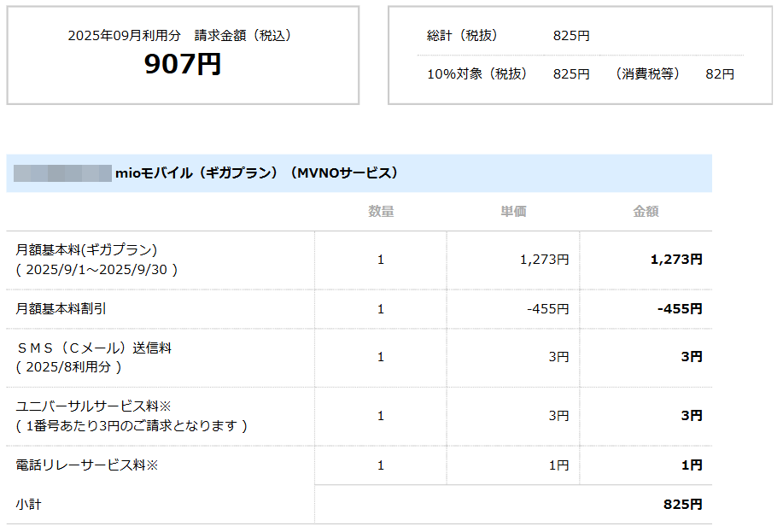The image size is (783, 532).
Task: Click the 907円 billing total amount
Action: coord(183,64)
